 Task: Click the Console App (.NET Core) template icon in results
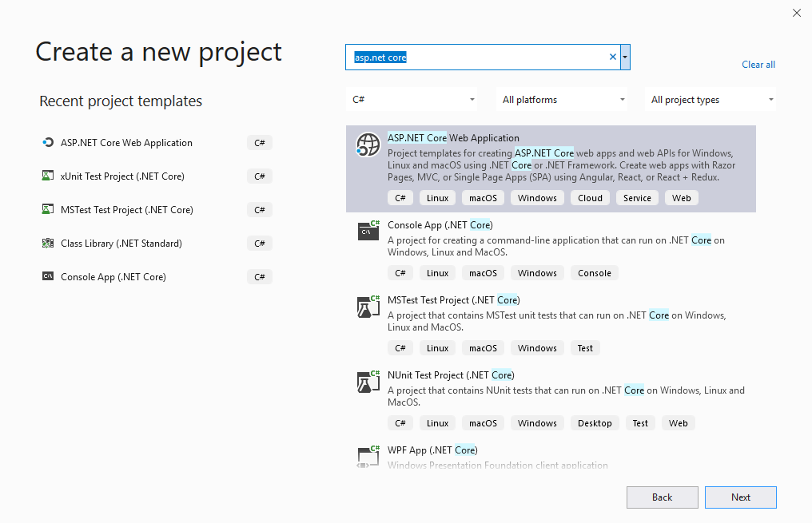(368, 230)
